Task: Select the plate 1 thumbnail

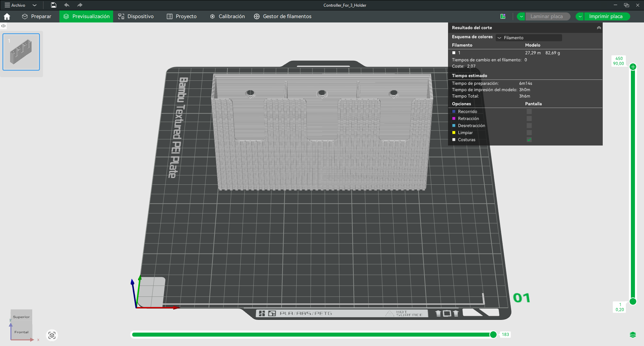Action: 21,52
